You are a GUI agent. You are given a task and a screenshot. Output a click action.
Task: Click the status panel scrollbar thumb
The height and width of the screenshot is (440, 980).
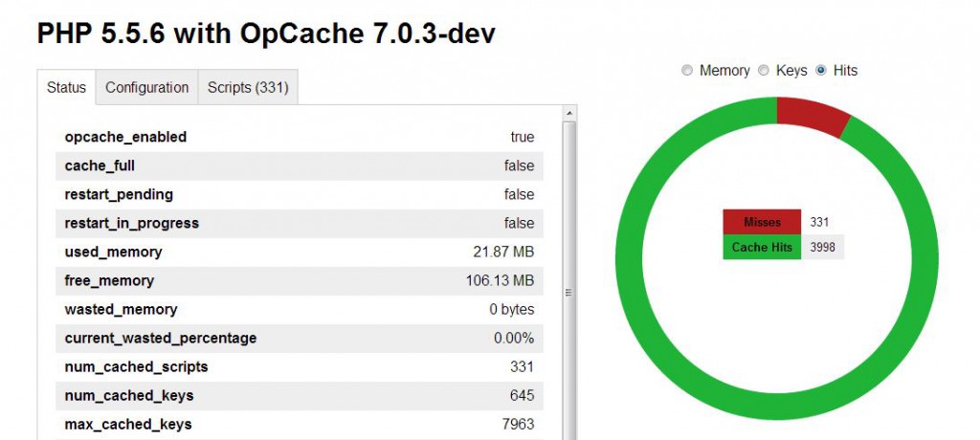(x=568, y=292)
